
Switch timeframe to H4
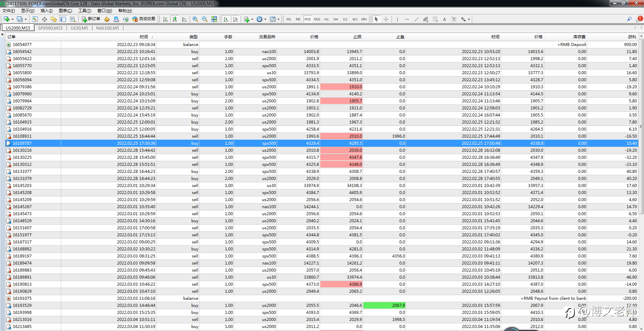pyautogui.click(x=335, y=19)
